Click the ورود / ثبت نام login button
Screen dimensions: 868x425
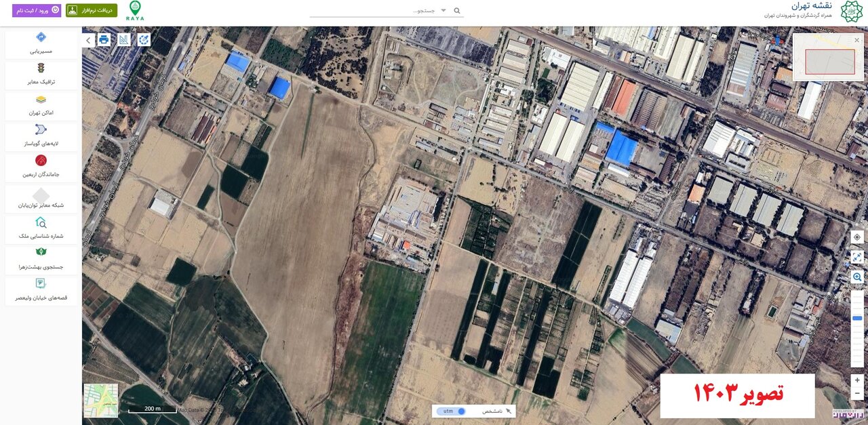coord(37,11)
